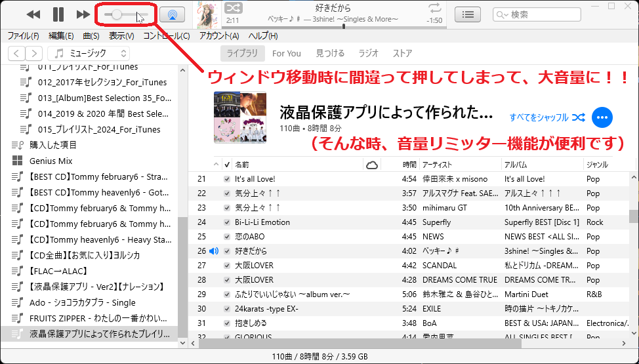Click the cloud status column icon

click(371, 165)
